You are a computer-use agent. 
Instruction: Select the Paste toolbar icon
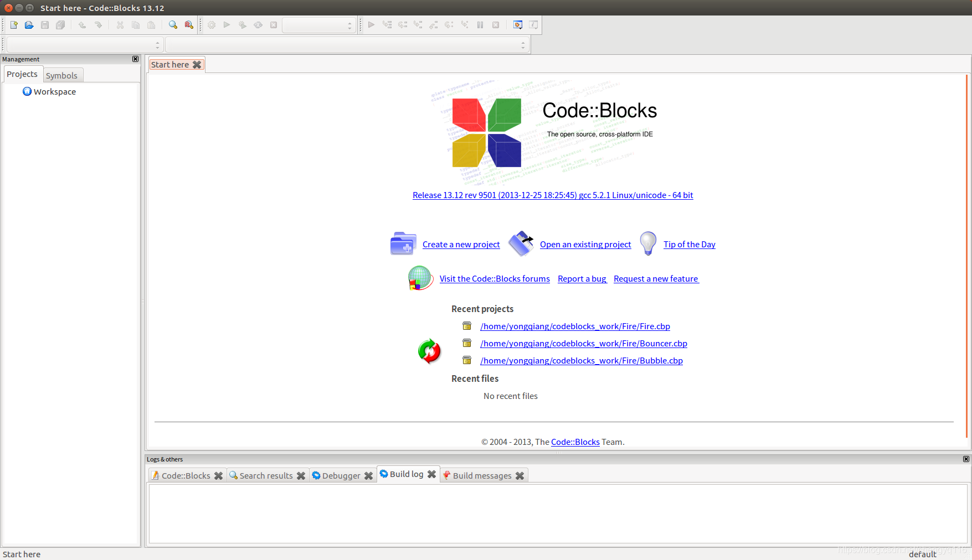151,25
